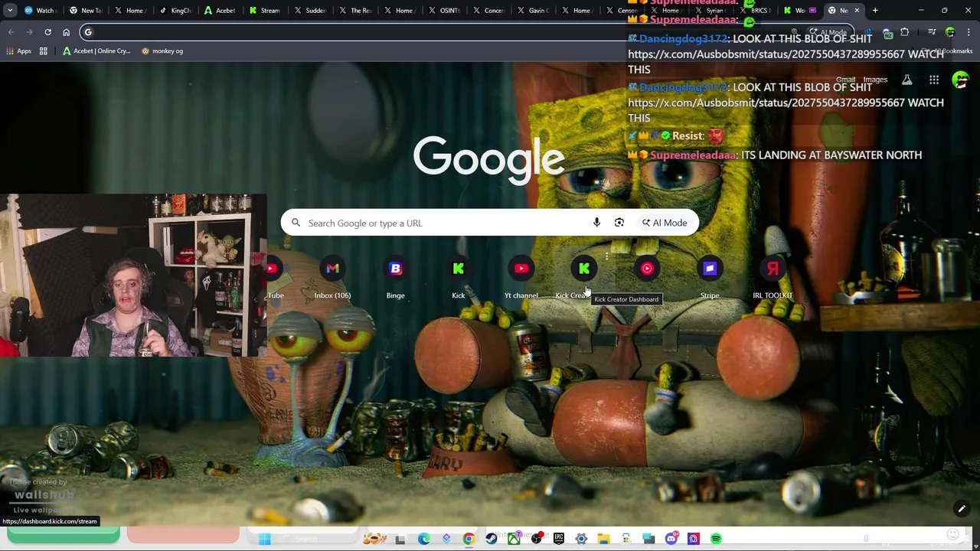Open Epic Games Launcher from taskbar

(x=559, y=539)
